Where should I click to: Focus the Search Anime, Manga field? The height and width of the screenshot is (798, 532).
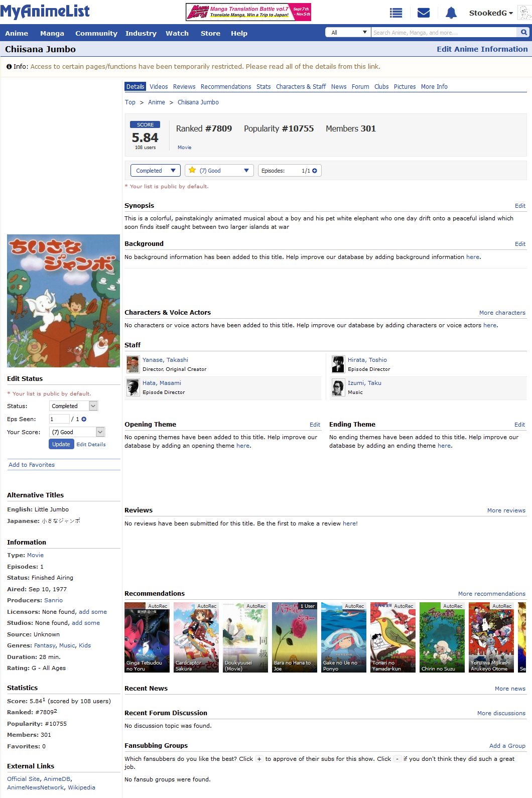(444, 33)
